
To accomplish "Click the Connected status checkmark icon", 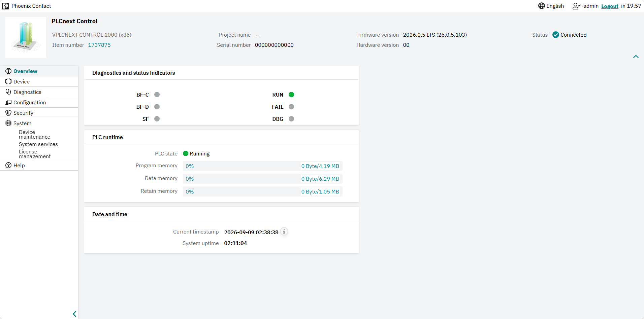I will pyautogui.click(x=556, y=35).
